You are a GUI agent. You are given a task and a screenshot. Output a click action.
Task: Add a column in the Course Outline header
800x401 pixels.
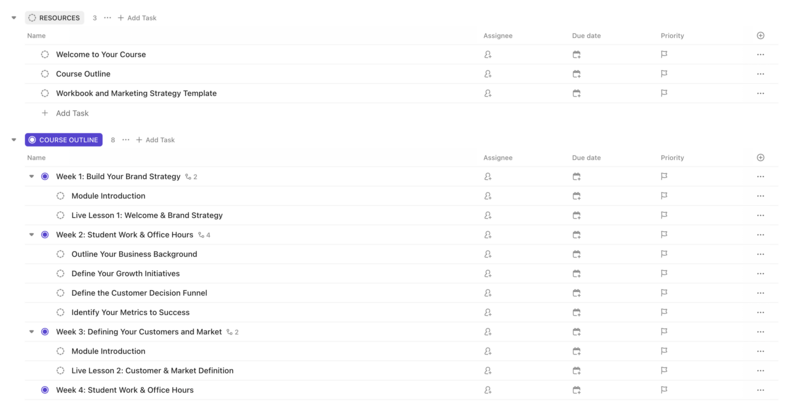click(761, 158)
